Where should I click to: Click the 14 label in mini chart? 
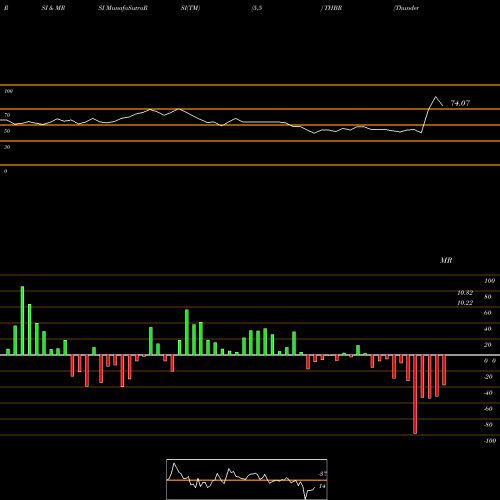click(x=322, y=486)
